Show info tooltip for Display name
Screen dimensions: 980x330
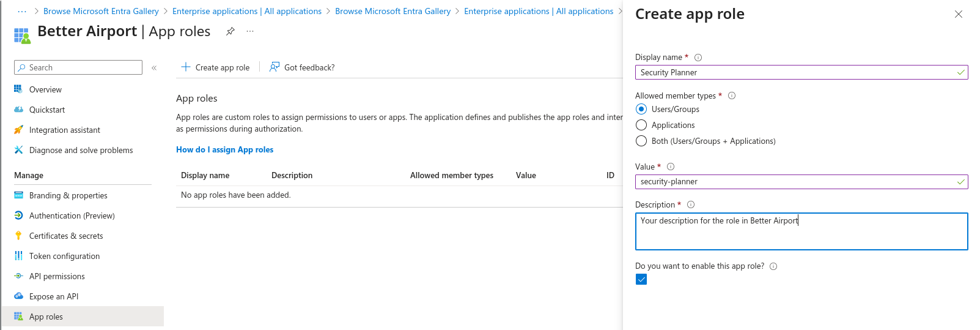(x=698, y=58)
